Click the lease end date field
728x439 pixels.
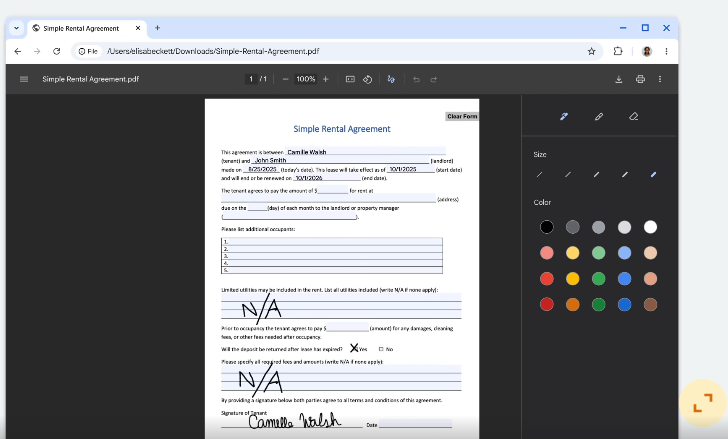click(x=327, y=178)
